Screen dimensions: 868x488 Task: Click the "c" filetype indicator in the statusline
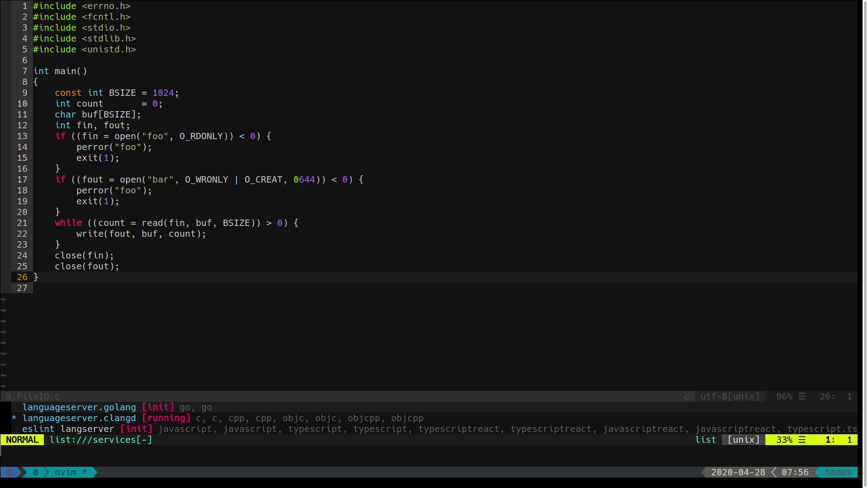[x=687, y=396]
